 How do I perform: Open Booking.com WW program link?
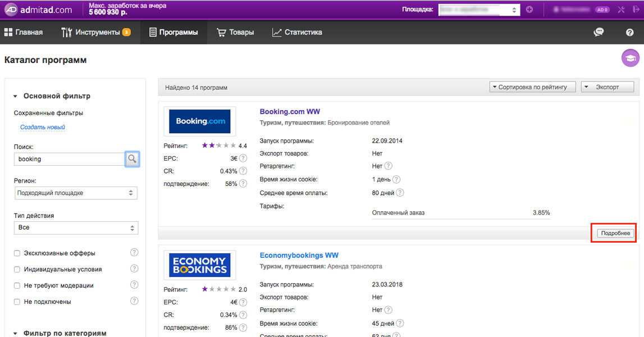click(x=290, y=111)
